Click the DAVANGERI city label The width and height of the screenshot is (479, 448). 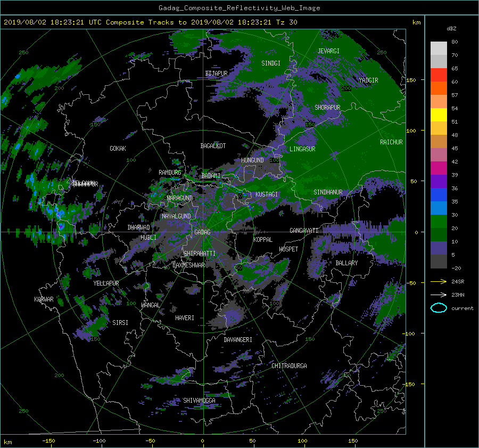coord(238,340)
